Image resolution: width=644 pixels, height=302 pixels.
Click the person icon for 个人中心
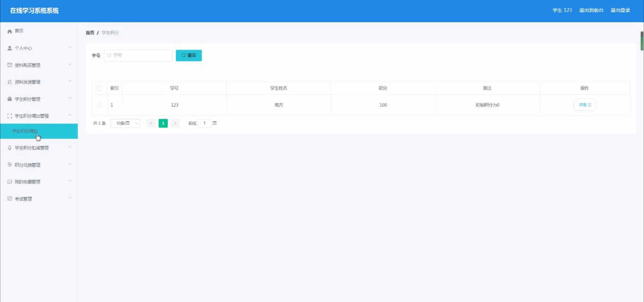point(9,48)
